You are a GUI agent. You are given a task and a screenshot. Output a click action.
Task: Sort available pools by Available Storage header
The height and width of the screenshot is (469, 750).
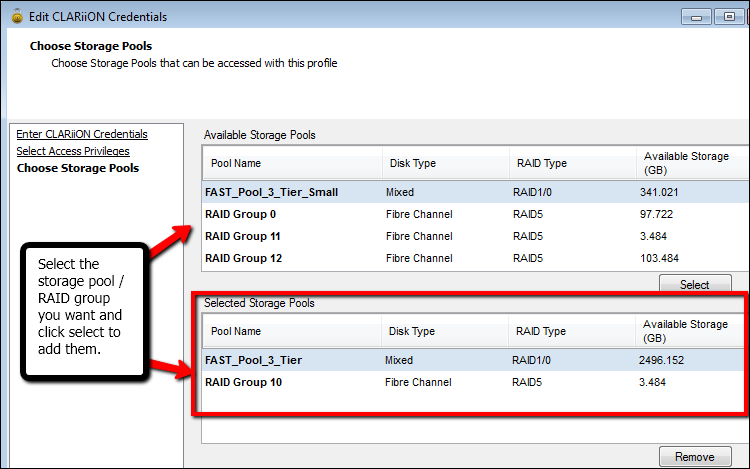(x=692, y=163)
